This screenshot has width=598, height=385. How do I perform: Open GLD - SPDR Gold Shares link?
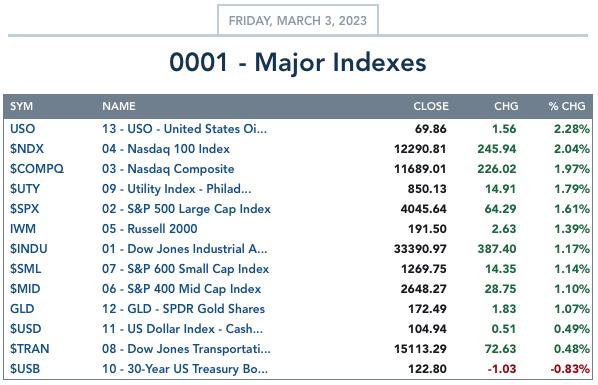(183, 309)
